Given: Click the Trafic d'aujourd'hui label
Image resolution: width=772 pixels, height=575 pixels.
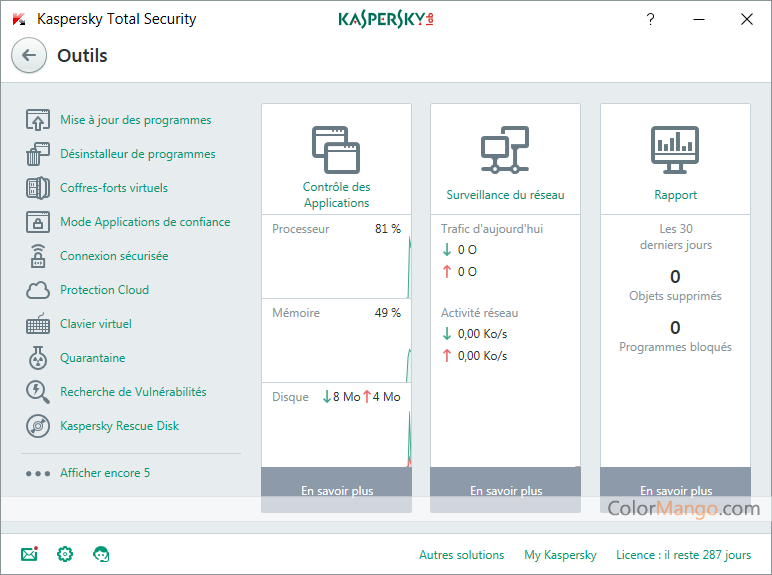Looking at the screenshot, I should coord(491,228).
